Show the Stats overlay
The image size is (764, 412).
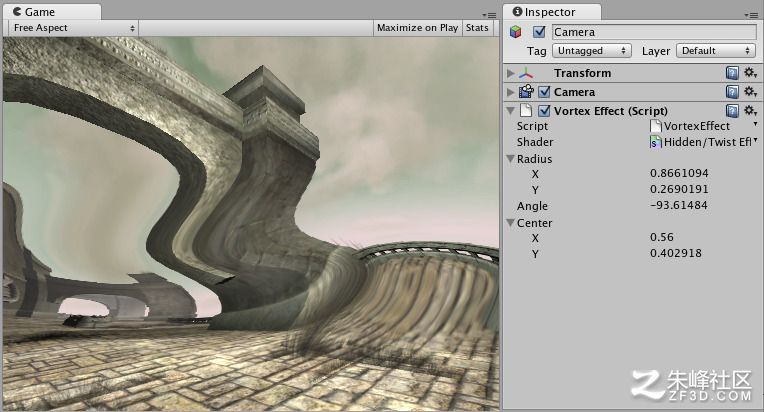point(477,28)
